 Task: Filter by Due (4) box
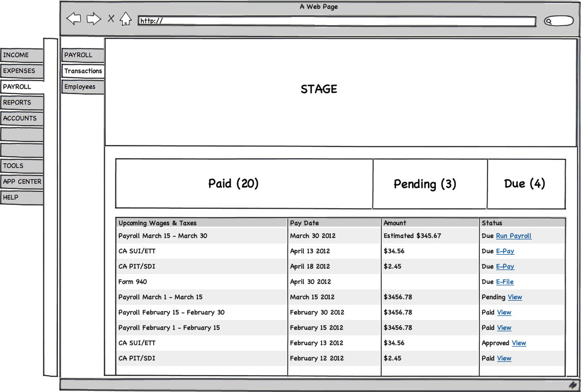tap(526, 184)
